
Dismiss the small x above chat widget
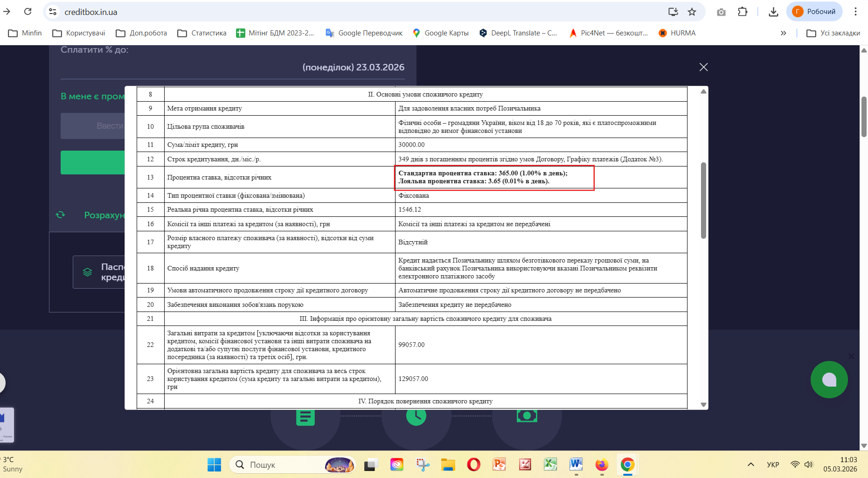point(851,356)
